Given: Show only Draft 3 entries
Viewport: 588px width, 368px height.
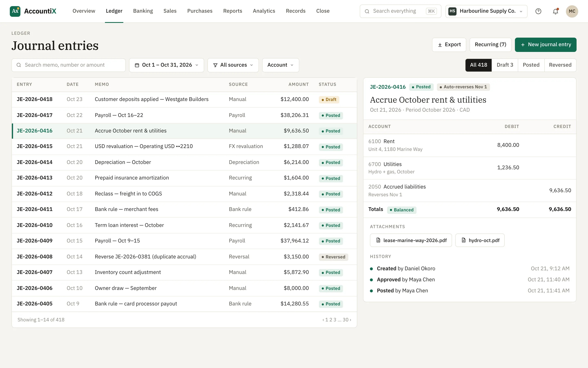Looking at the screenshot, I should coord(505,65).
